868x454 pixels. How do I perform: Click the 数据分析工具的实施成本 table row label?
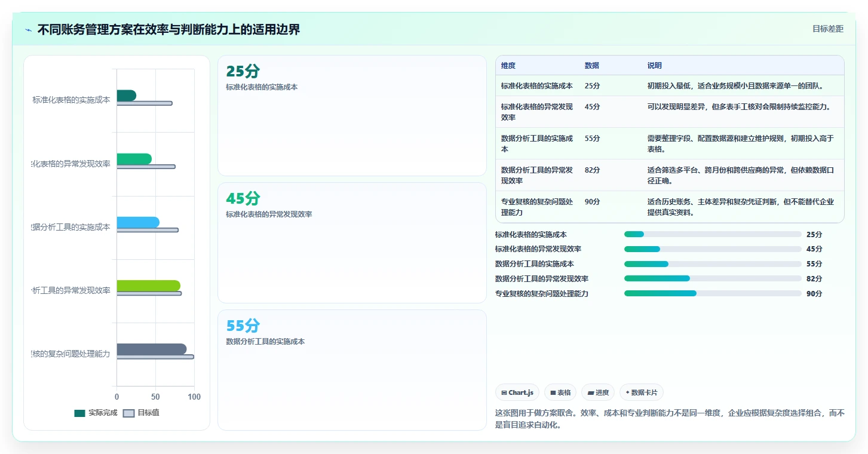tap(537, 144)
